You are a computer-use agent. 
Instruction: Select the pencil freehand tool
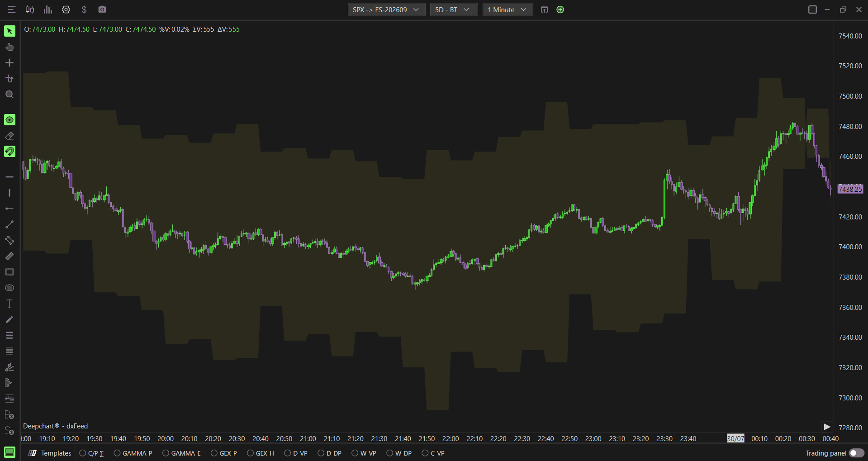pos(9,319)
